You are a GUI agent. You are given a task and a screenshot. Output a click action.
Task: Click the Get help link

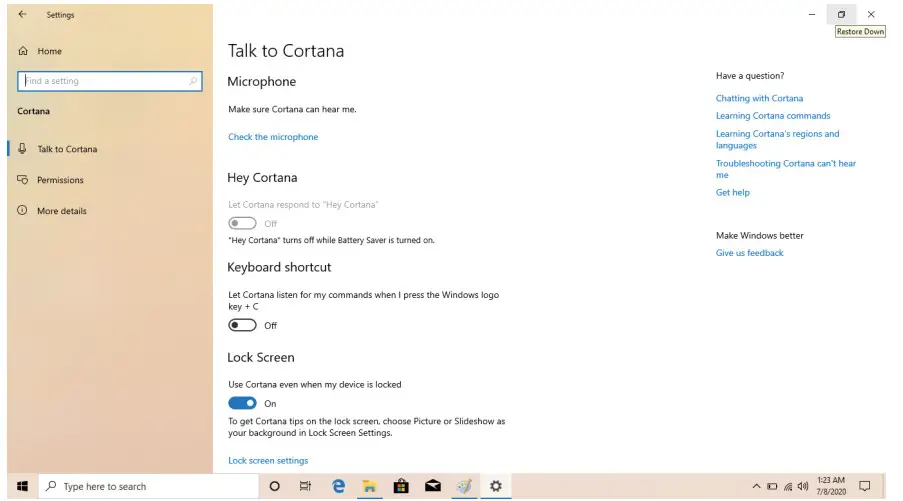pyautogui.click(x=733, y=193)
